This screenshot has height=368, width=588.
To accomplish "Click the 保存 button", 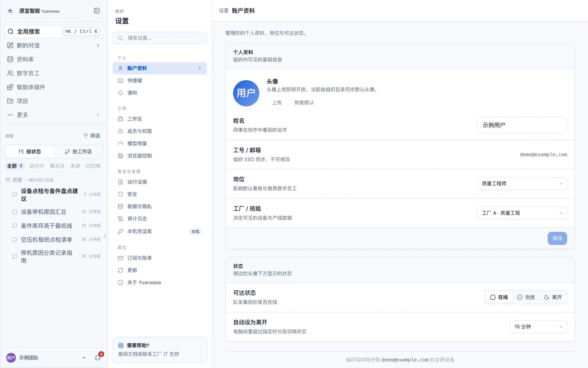I will coord(557,238).
